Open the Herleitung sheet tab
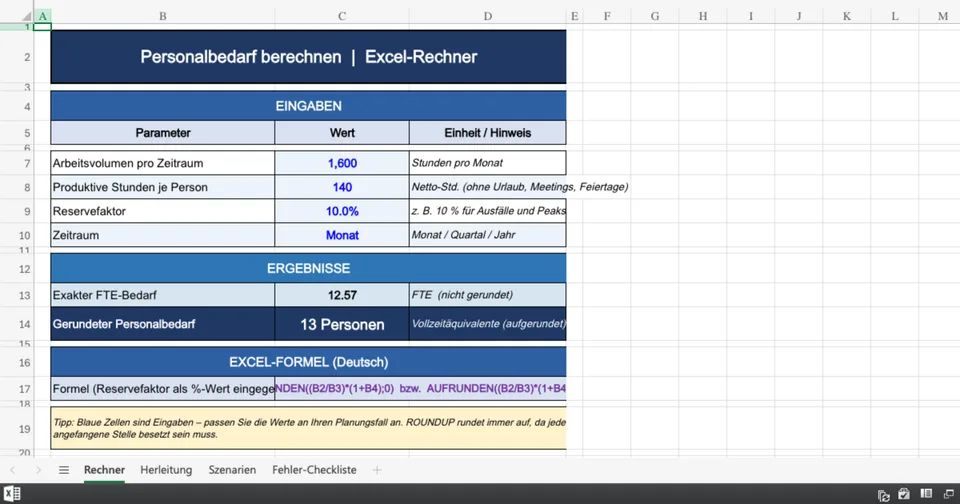The width and height of the screenshot is (960, 504). (x=166, y=470)
